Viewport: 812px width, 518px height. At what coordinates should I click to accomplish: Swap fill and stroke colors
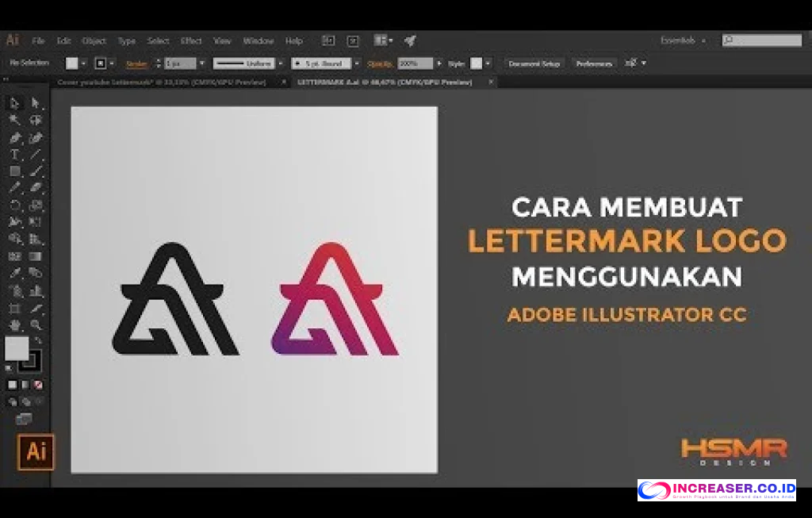tap(39, 339)
